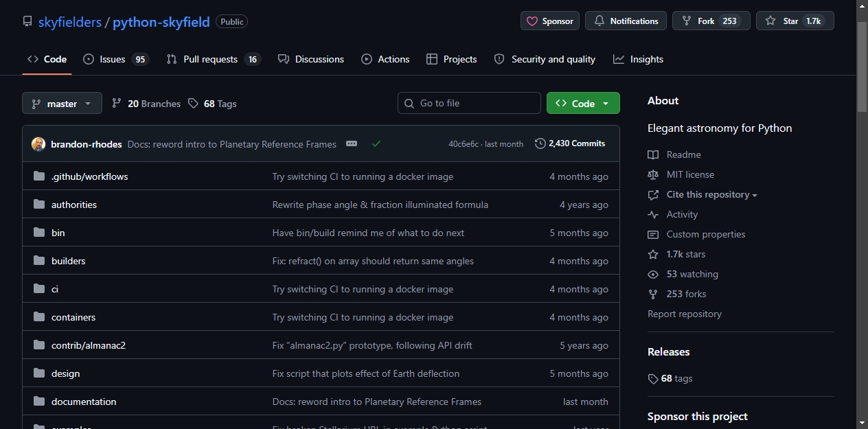
Task: Click the Notifications button
Action: pos(626,21)
